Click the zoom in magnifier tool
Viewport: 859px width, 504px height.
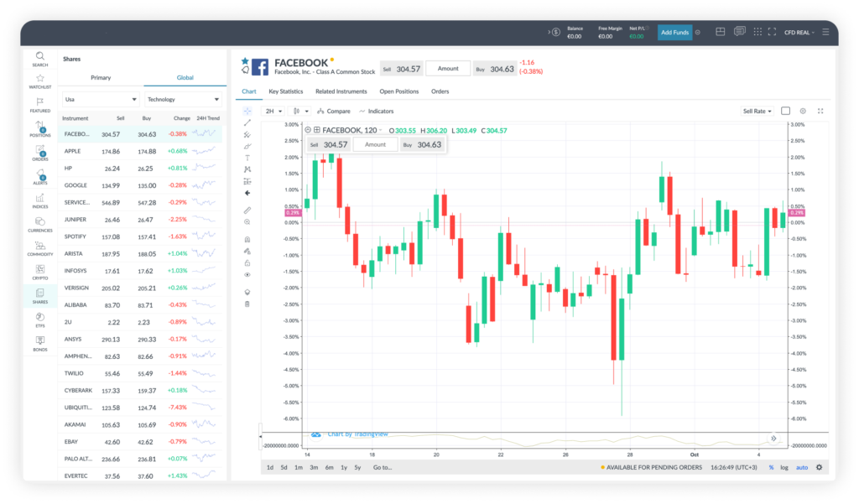click(x=247, y=222)
